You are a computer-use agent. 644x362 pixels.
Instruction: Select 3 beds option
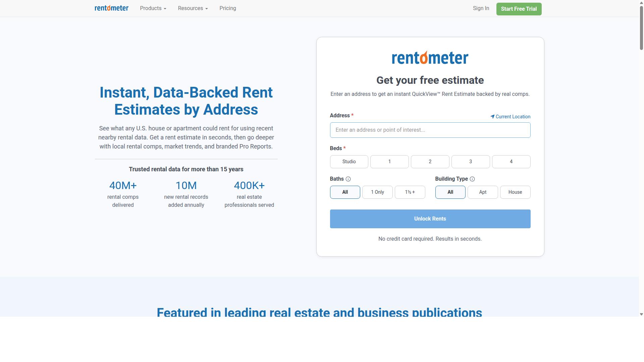[471, 162]
